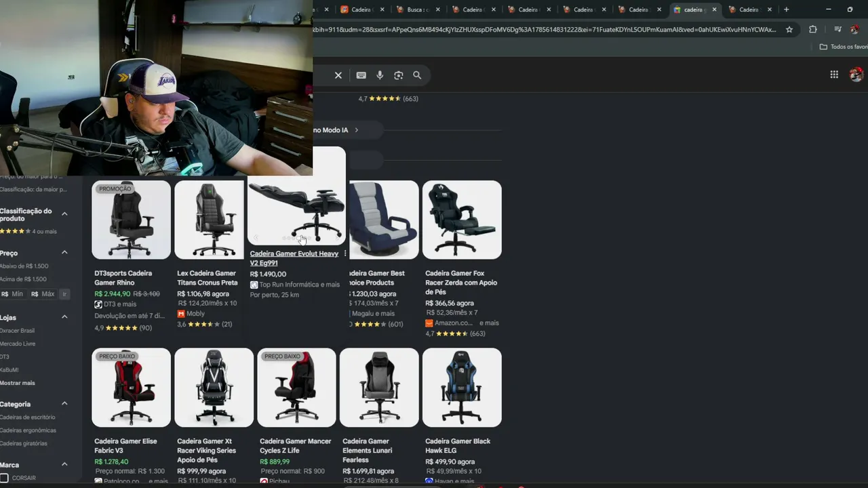Filter by store KaBuM!
Screen dimensions: 868x488
[x=9, y=370]
